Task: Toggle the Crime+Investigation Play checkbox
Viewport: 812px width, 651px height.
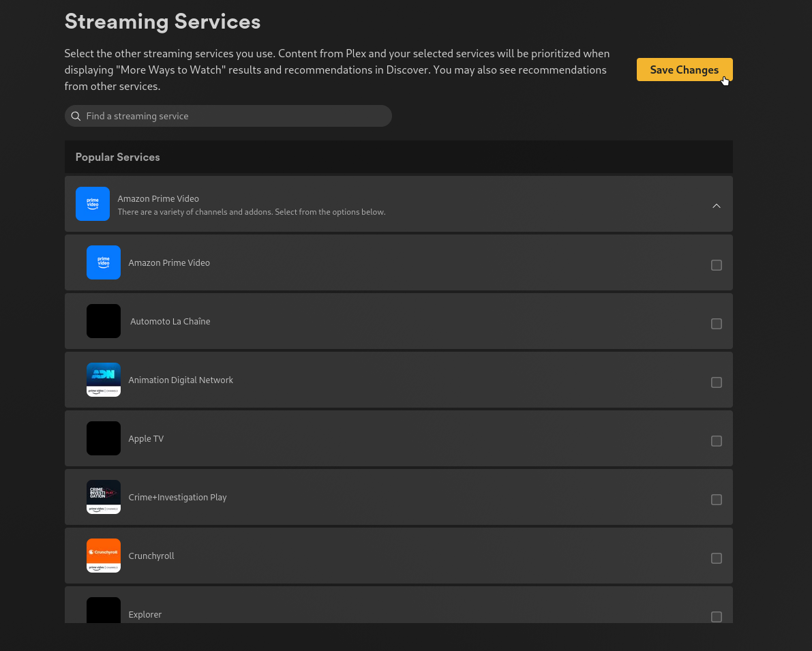Action: tap(717, 500)
